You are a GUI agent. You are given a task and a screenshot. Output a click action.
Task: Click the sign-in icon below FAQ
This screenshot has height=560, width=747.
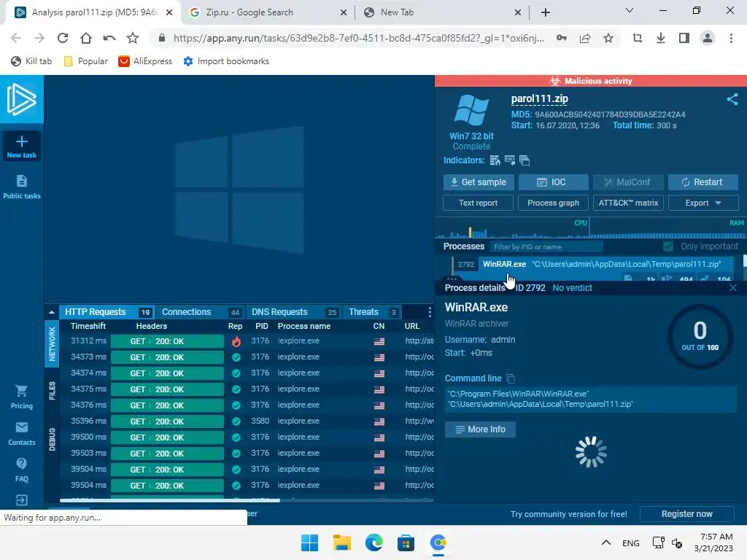21,500
